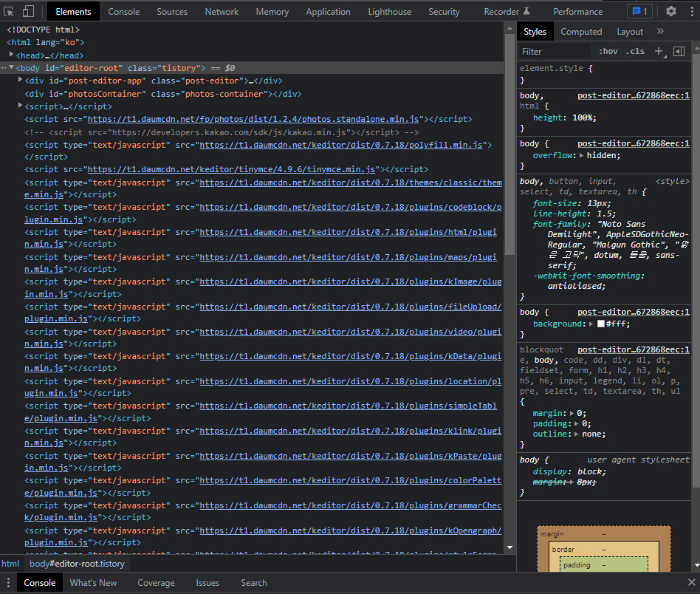Open the #fff background color swatch
The width and height of the screenshot is (700, 594).
click(601, 324)
